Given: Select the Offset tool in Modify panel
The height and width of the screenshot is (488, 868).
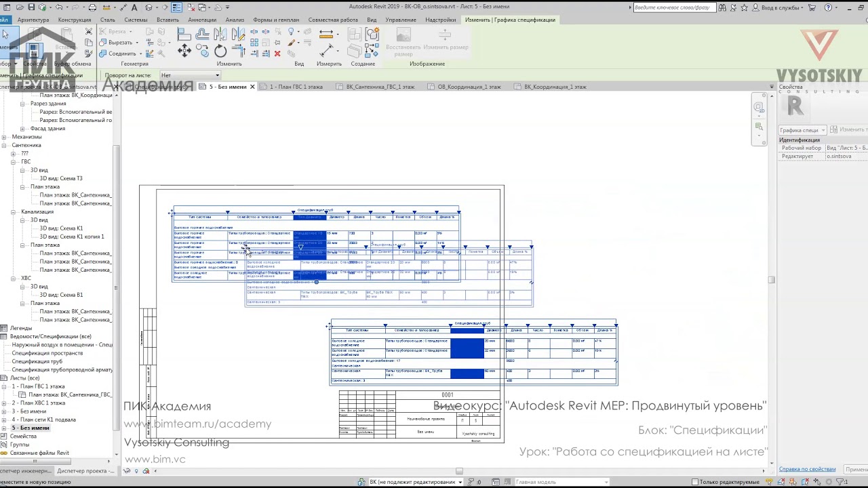Looking at the screenshot, I should point(202,33).
